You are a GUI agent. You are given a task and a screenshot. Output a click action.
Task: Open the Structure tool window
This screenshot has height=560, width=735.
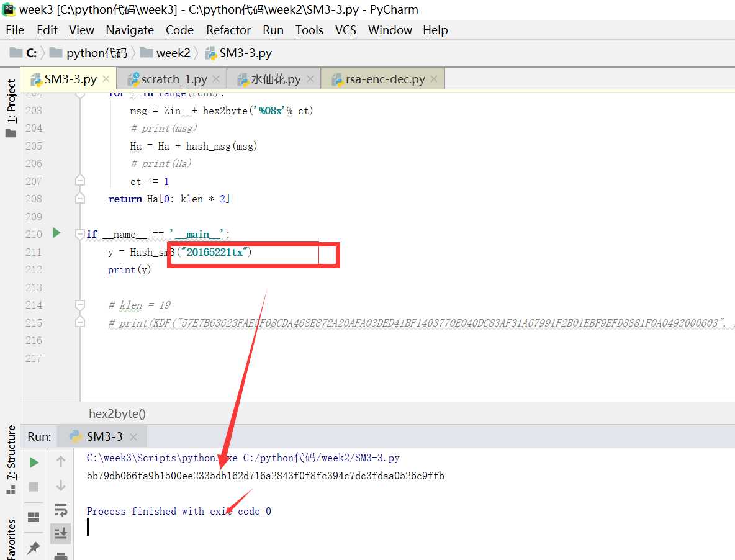(x=11, y=459)
